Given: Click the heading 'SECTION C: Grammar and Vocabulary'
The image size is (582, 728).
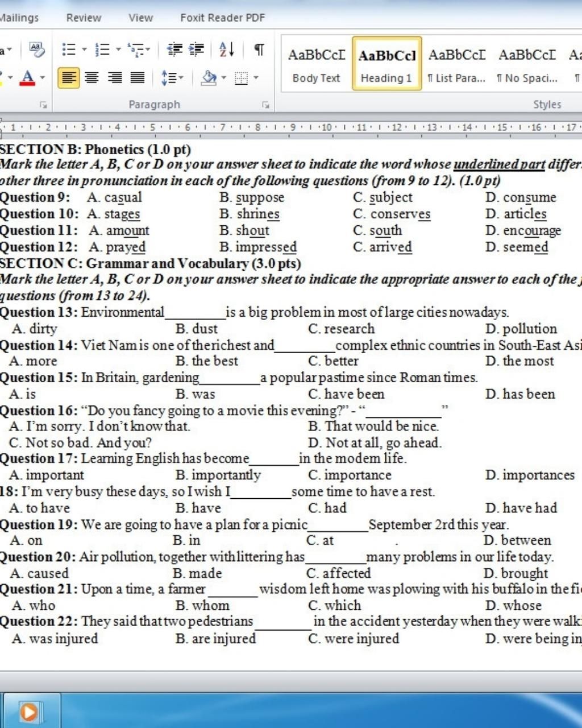Looking at the screenshot, I should [x=151, y=263].
